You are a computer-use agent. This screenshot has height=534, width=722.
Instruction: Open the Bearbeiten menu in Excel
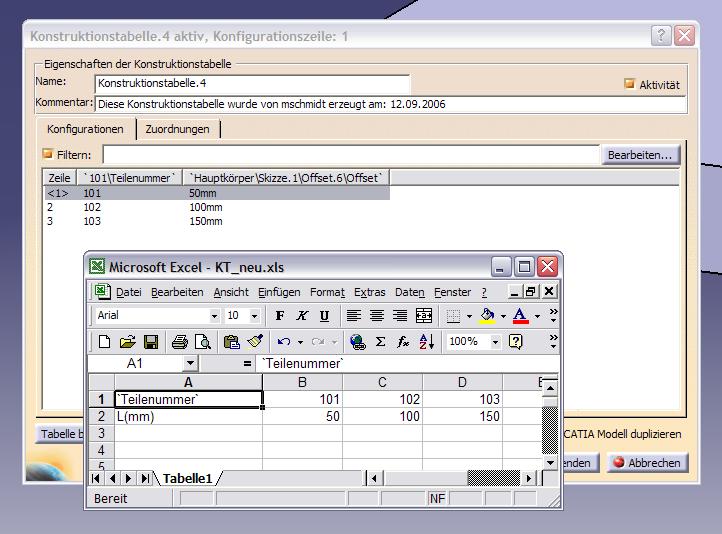coord(177,292)
